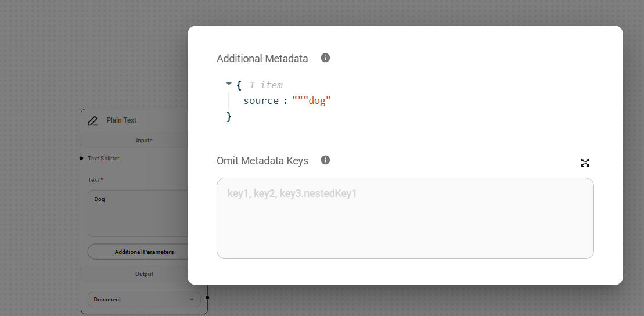Click the info icon beside Omit Metadata Keys

coord(325,160)
